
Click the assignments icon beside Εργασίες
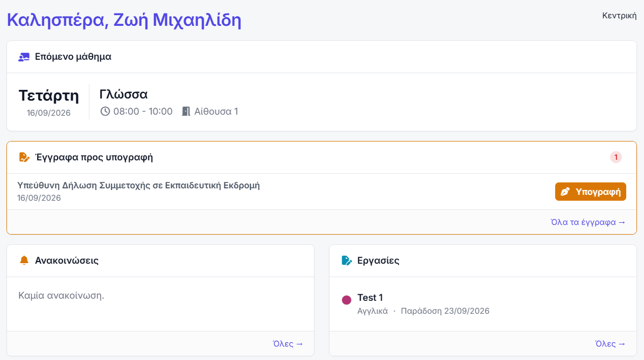click(x=347, y=260)
